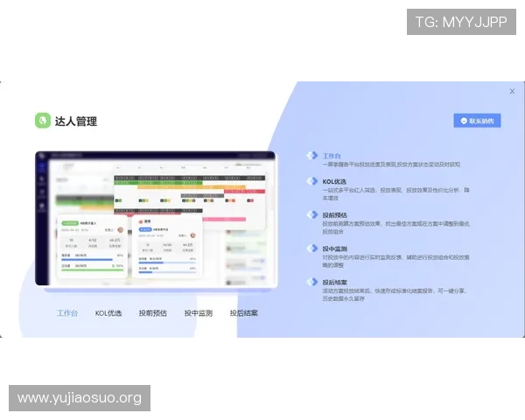Click the 达人管理 title text
The width and height of the screenshot is (525, 420).
[76, 122]
